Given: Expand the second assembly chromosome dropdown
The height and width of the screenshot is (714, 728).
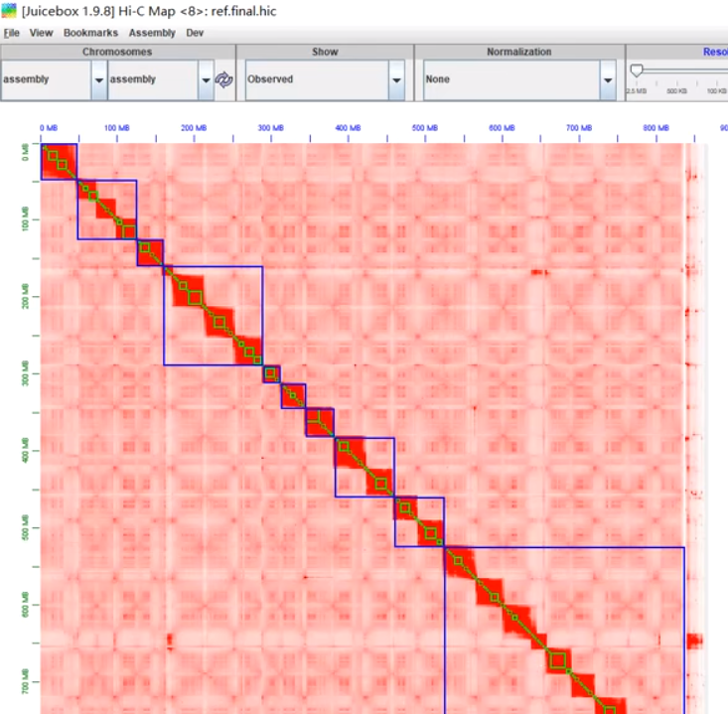Looking at the screenshot, I should tap(206, 79).
